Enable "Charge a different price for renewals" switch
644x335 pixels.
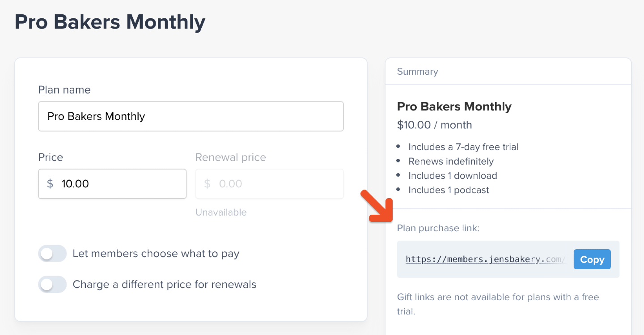52,284
